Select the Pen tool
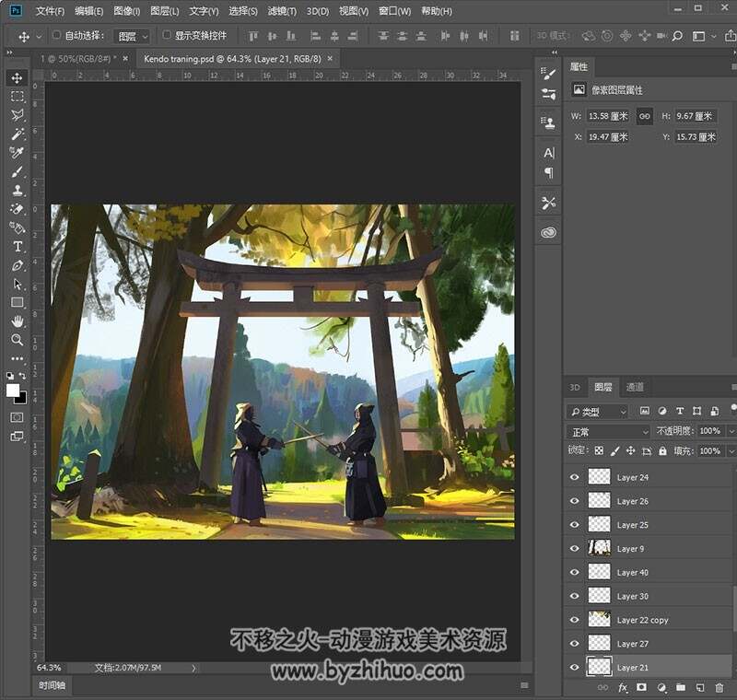 point(18,265)
